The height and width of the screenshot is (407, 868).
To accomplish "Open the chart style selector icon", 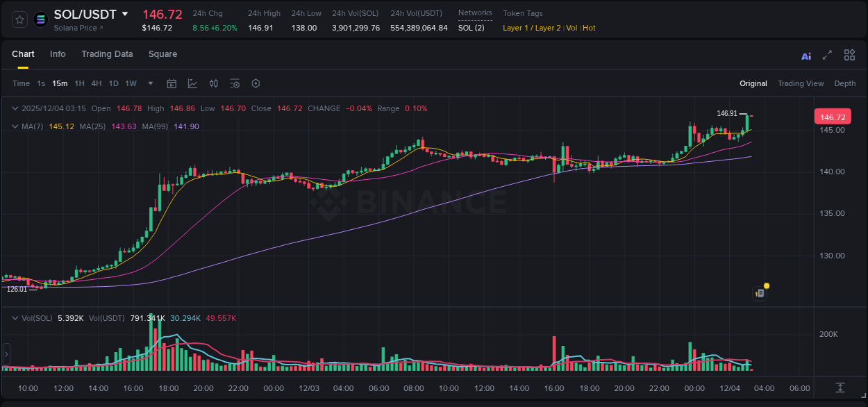I will click(192, 83).
